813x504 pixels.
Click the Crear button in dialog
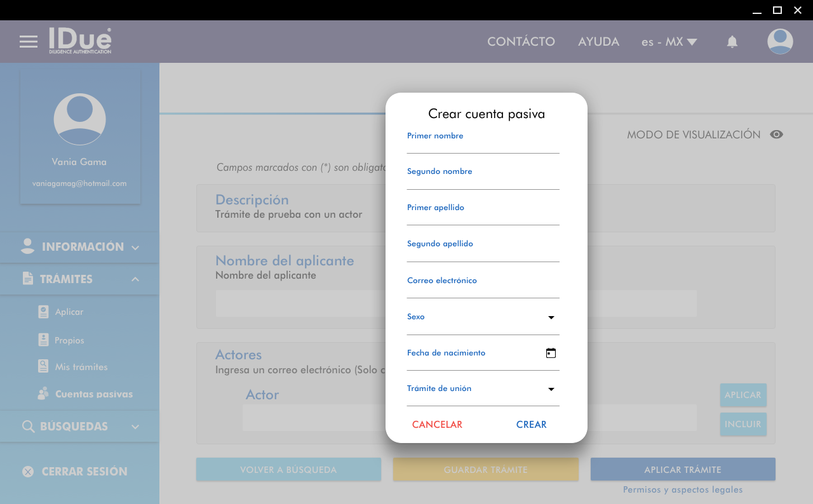[531, 425]
